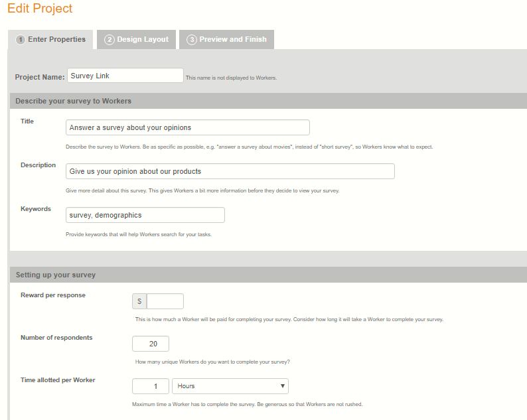Click the Project Name field containing Survey Link
Image resolution: width=527 pixels, height=420 pixels.
click(125, 76)
